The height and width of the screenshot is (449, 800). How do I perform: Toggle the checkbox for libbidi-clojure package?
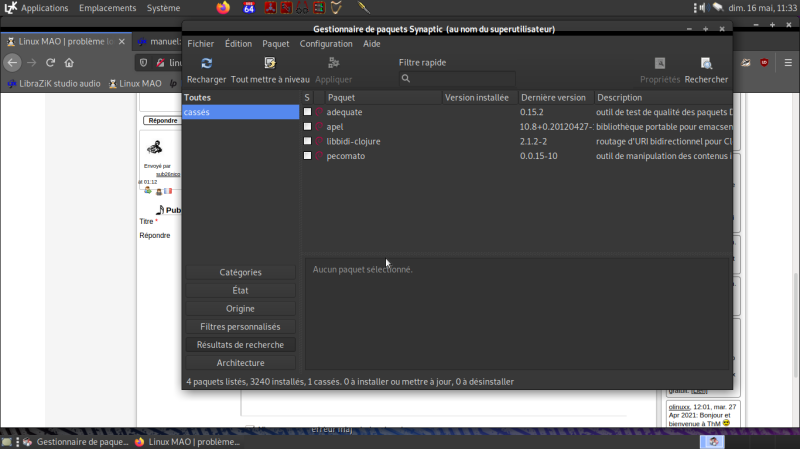307,141
